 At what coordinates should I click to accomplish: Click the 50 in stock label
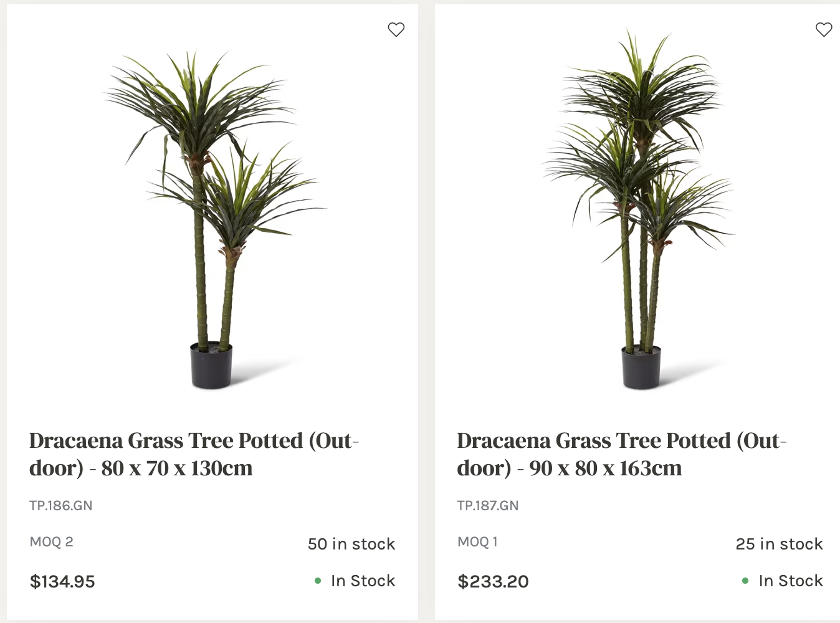click(351, 544)
